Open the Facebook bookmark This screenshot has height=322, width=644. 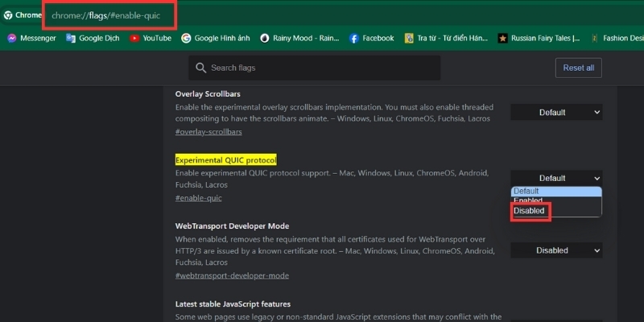tap(372, 38)
